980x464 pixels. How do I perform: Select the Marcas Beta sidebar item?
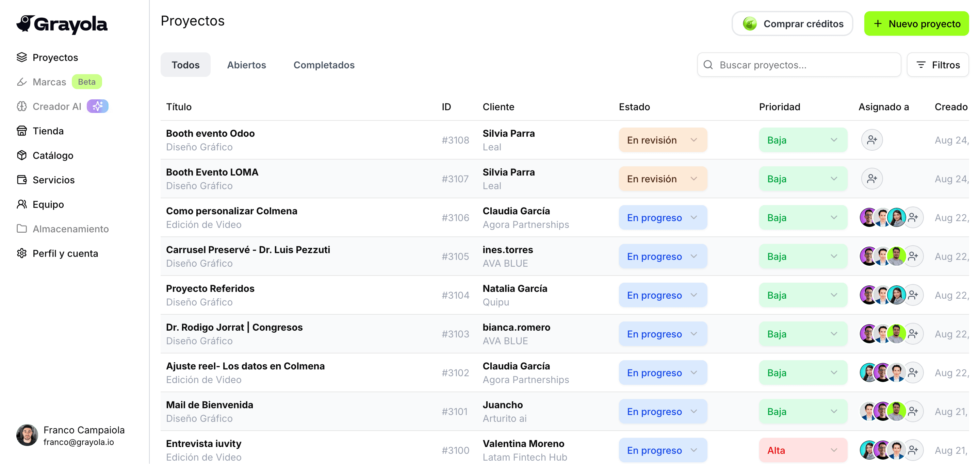49,82
